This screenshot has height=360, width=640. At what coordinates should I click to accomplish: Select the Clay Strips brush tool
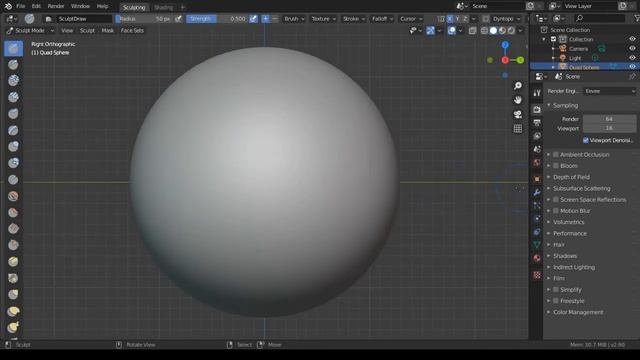click(13, 97)
